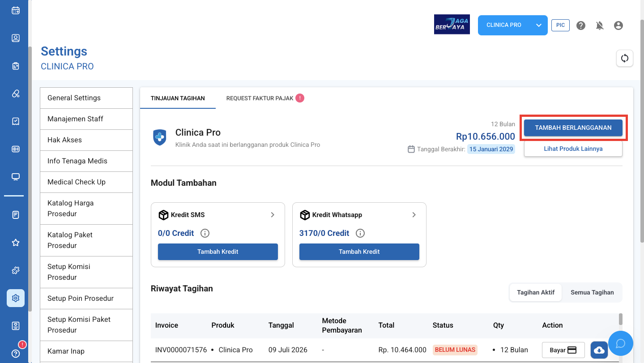Click Lihat Produk Lainnya button
The width and height of the screenshot is (644, 363).
pos(573,149)
